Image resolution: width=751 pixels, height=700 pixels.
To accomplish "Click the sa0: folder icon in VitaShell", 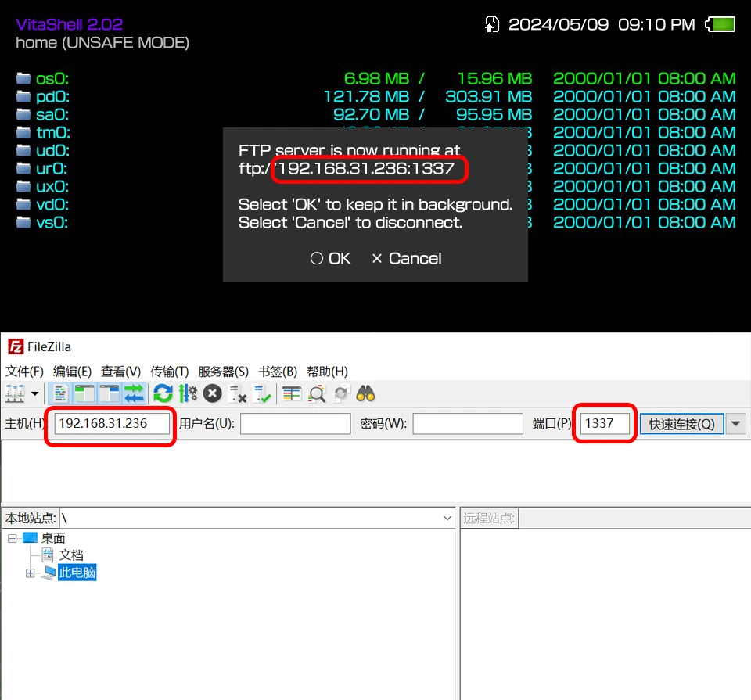I will click(23, 114).
